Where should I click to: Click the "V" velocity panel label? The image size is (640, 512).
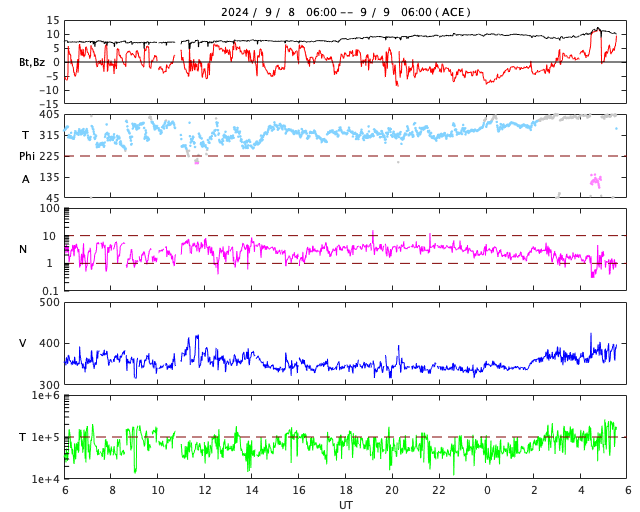pos(23,343)
